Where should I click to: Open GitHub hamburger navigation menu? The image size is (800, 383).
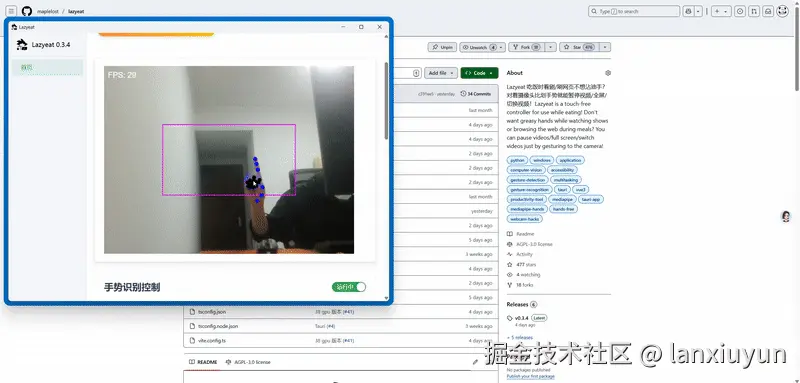(x=11, y=11)
